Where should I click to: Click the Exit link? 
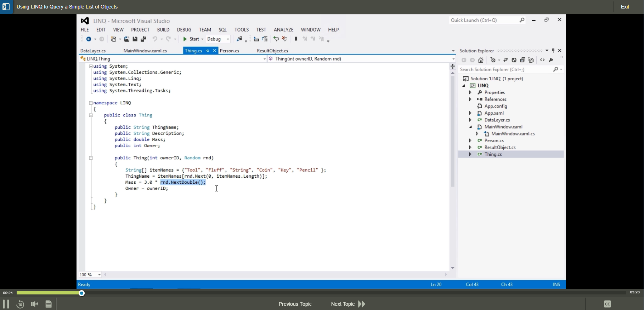click(625, 7)
